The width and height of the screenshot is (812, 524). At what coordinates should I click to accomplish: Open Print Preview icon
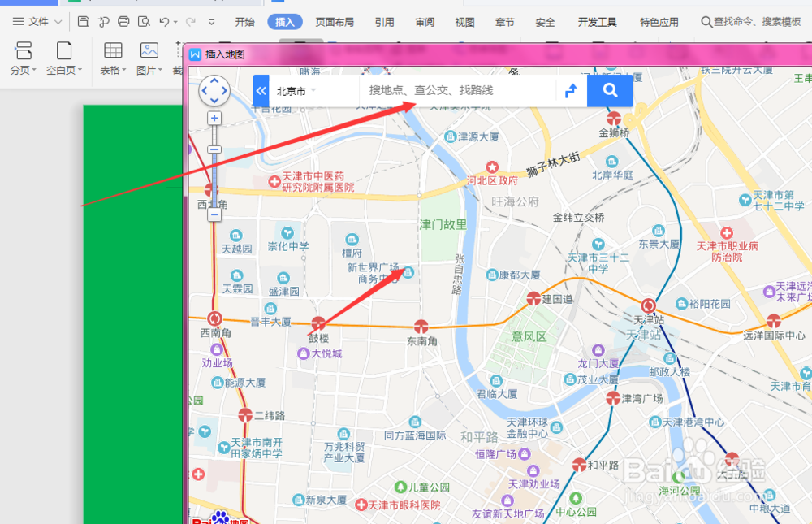point(144,22)
